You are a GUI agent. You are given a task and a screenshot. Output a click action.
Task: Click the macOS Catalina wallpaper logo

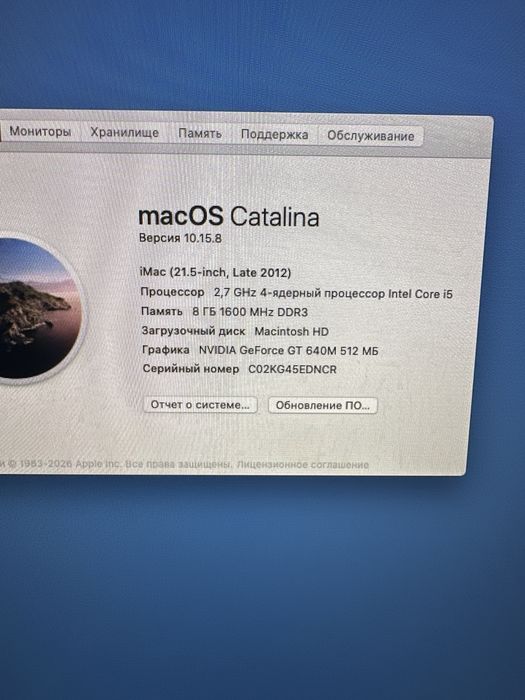(38, 308)
